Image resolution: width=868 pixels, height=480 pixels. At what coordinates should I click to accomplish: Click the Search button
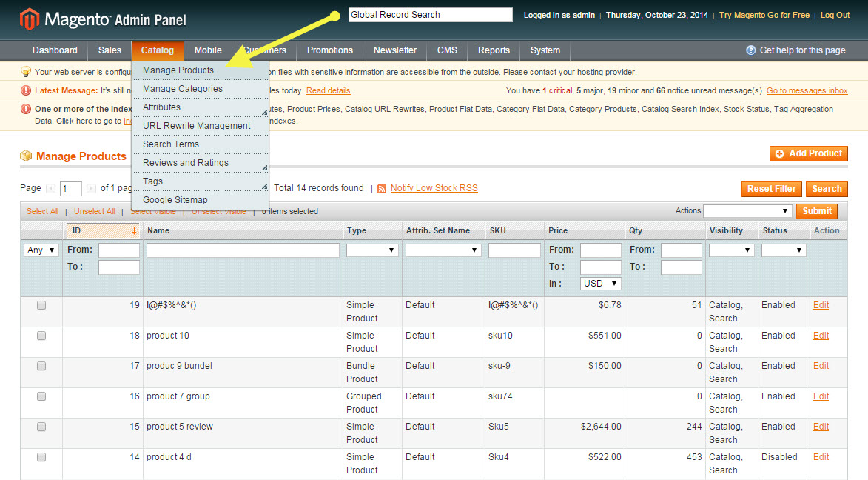(x=827, y=189)
